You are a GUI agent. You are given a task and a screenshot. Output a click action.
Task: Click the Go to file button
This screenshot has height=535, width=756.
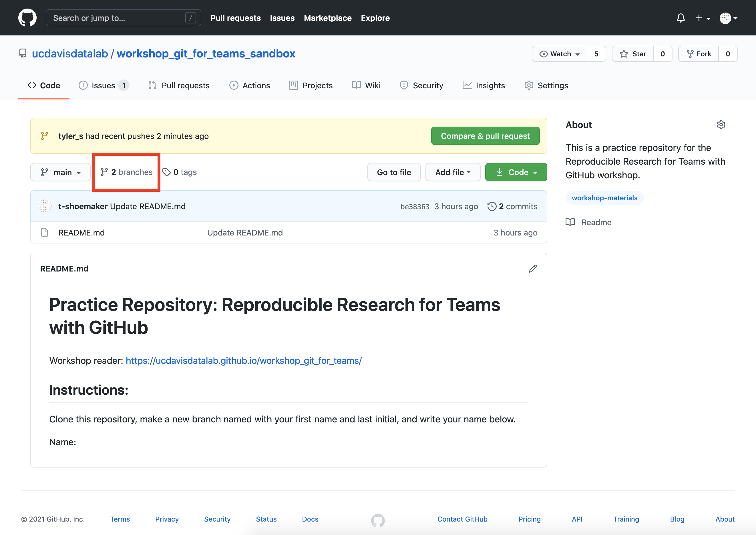click(394, 172)
